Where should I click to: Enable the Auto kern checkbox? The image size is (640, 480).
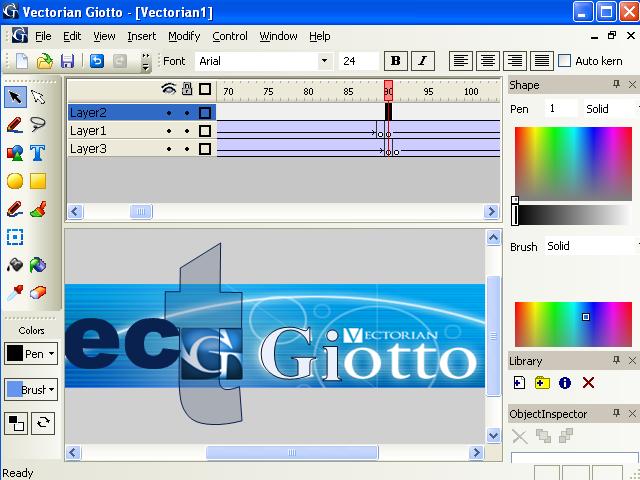click(x=564, y=61)
